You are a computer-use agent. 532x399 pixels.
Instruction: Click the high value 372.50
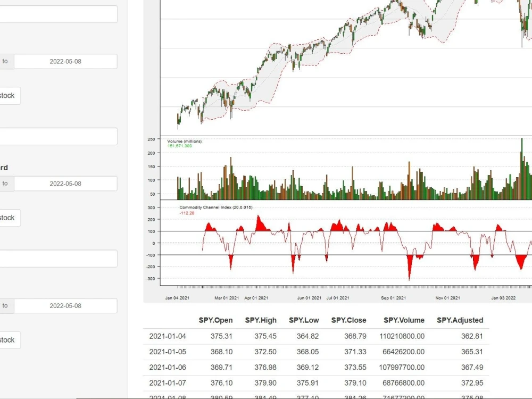point(265,352)
